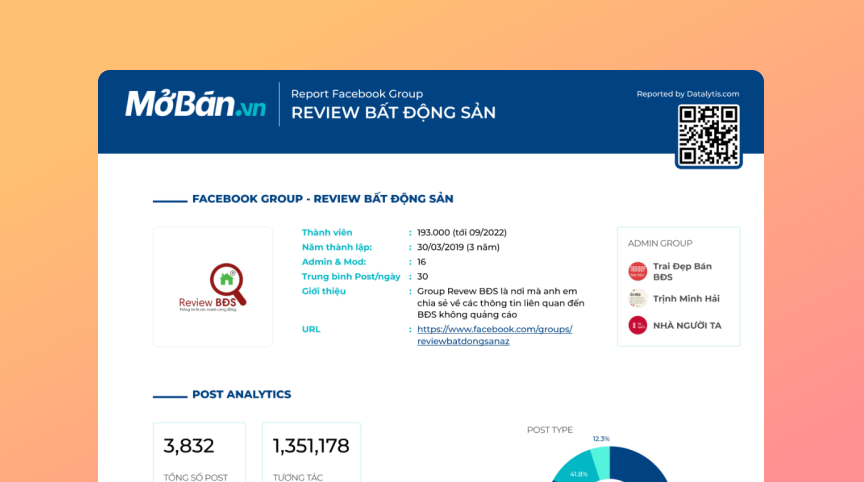
Task: Click the MởBán.vn logo
Action: 196,104
